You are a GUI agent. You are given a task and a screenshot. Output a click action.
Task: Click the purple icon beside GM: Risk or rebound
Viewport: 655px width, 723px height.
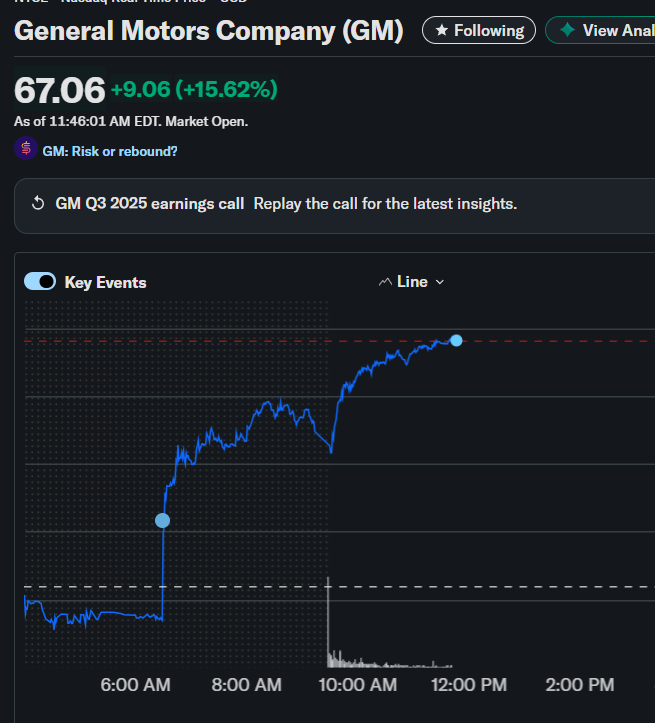tap(26, 150)
